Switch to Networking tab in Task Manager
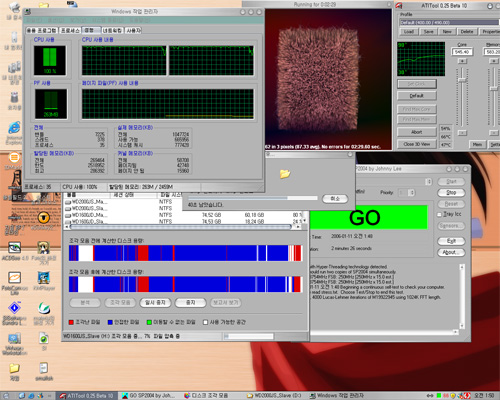The width and height of the screenshot is (500, 400). (x=112, y=30)
